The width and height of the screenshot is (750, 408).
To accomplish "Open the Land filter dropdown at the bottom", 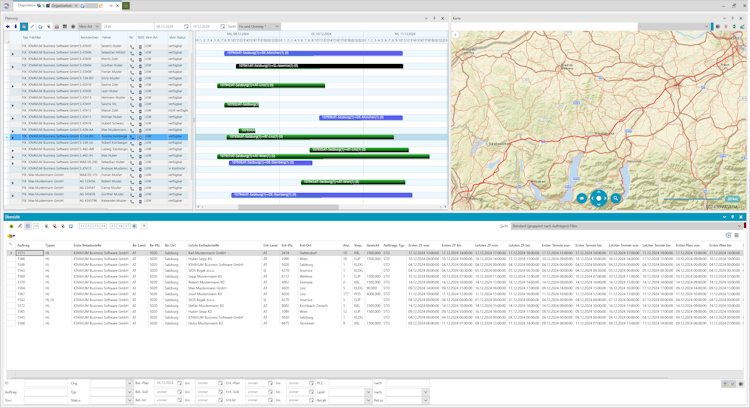I will click(x=368, y=392).
